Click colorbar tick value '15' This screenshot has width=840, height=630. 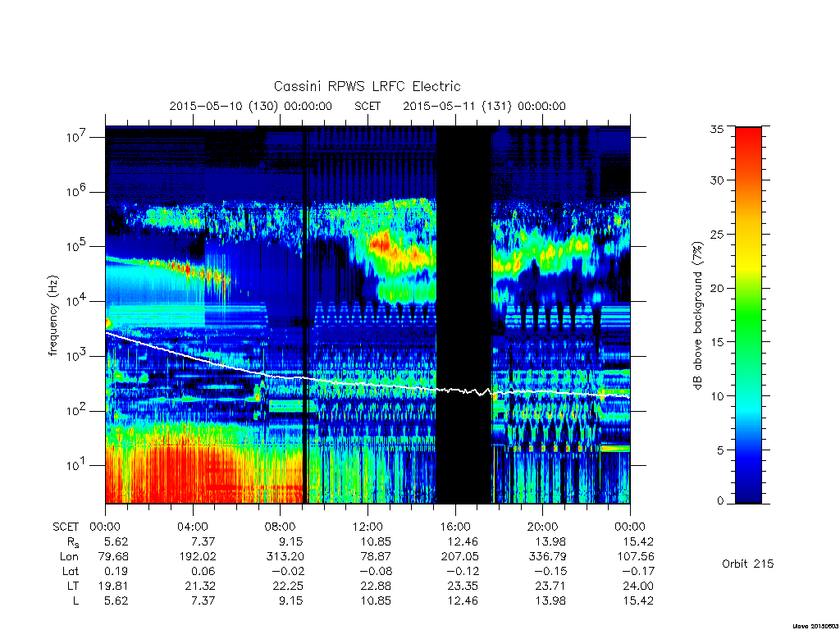(717, 342)
